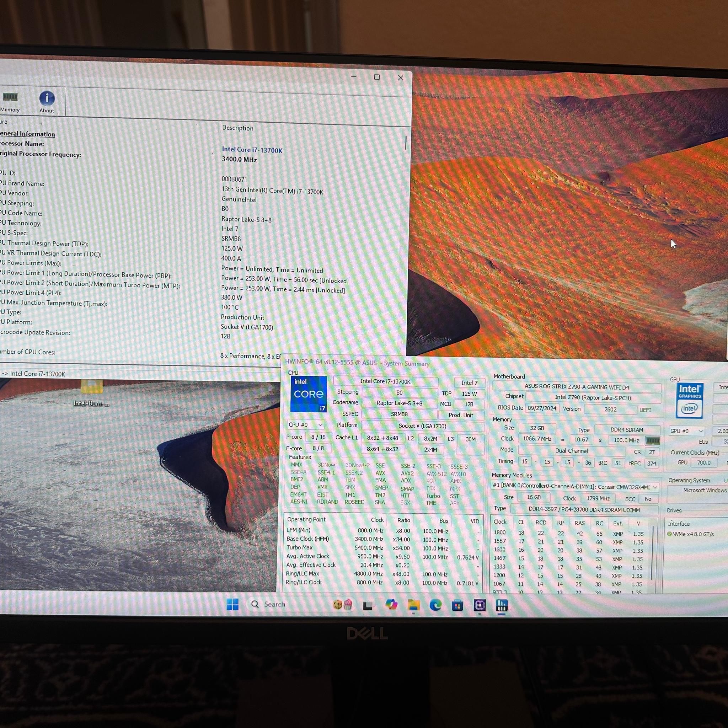Click the ASUS ROG STRIX Z790-A motherboard field
Screen dimensions: 728x728
[x=577, y=387]
